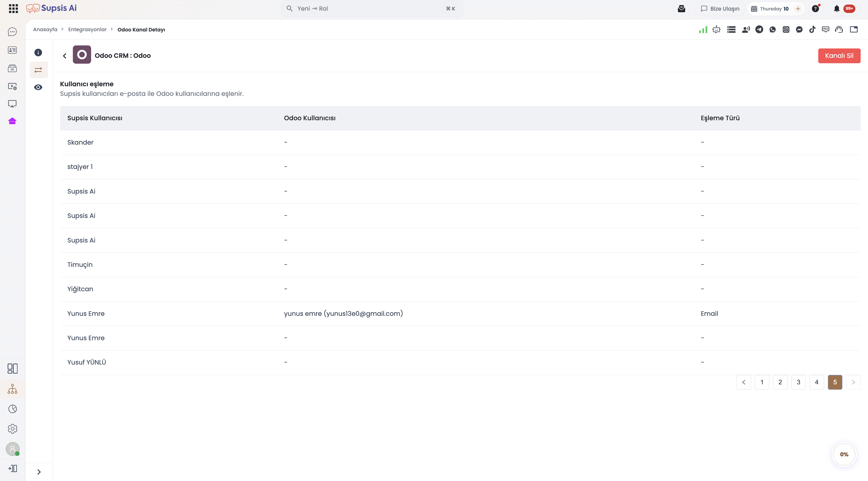
Task: Open the automation play-gear sidebar icon
Action: point(12,87)
